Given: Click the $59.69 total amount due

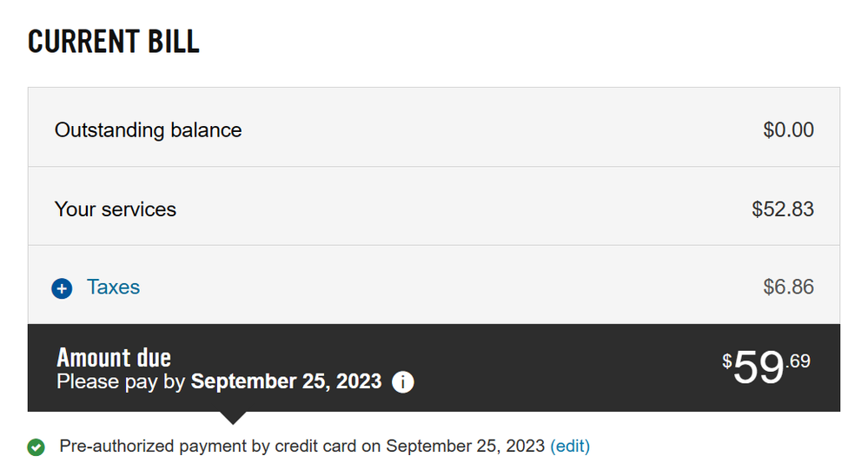Looking at the screenshot, I should 766,367.
